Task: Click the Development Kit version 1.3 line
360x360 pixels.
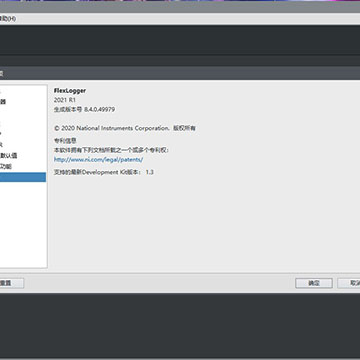Action: [x=104, y=172]
